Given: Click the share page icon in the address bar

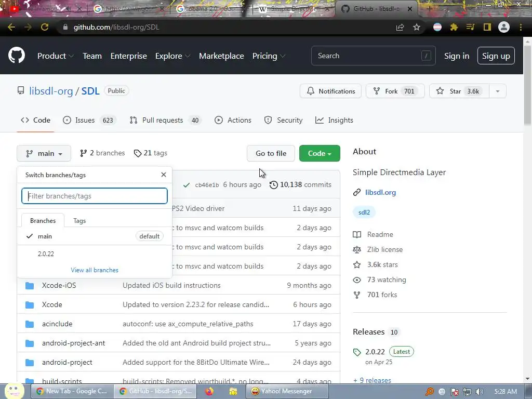Looking at the screenshot, I should click(x=400, y=27).
